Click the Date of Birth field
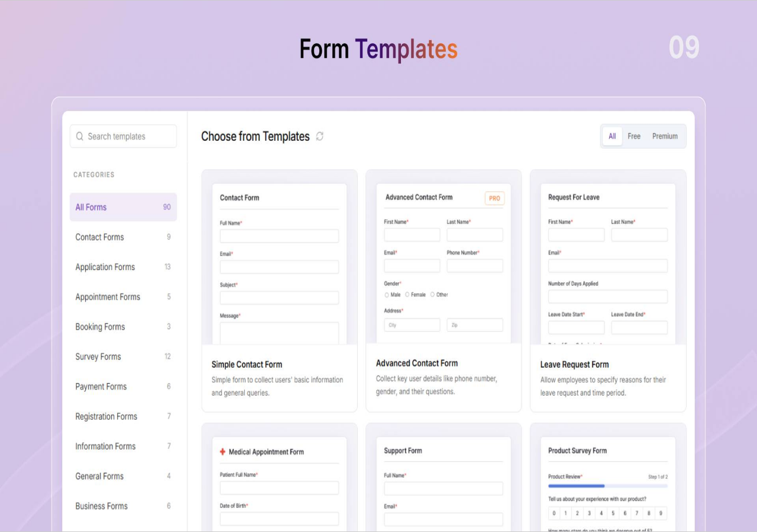757x532 pixels. tap(279, 519)
